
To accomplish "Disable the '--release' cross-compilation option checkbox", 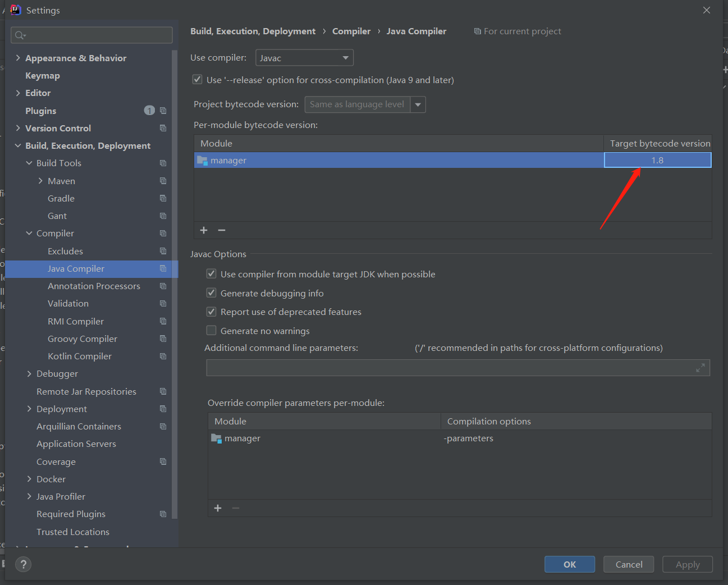I will [x=198, y=80].
